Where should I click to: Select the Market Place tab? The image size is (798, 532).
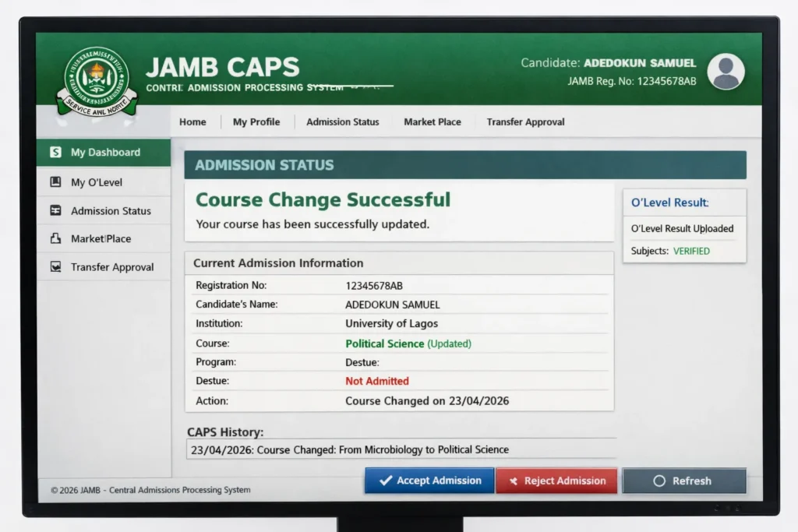(432, 122)
